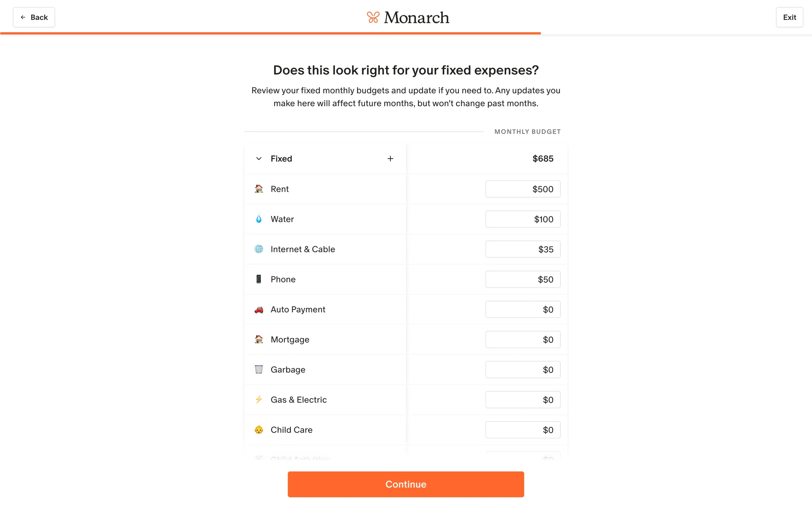Click the Water droplet icon
This screenshot has height=508, width=812.
pyautogui.click(x=259, y=219)
